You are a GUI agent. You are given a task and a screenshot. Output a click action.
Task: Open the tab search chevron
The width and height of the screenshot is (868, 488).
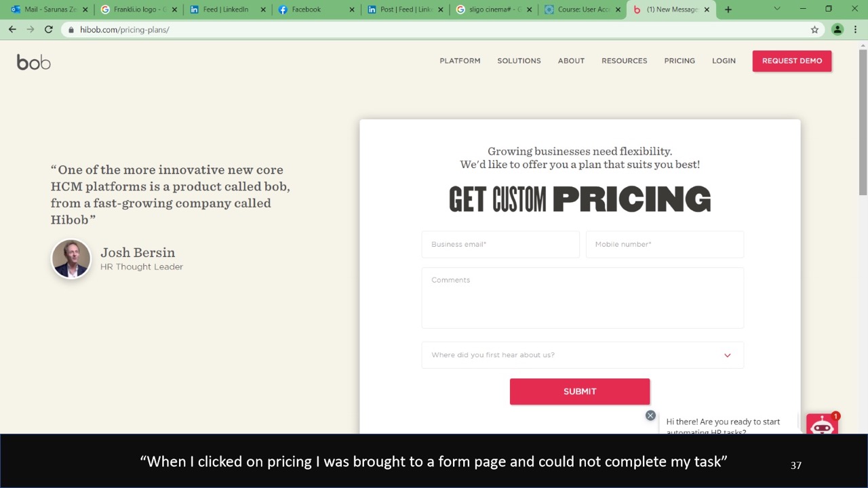777,9
